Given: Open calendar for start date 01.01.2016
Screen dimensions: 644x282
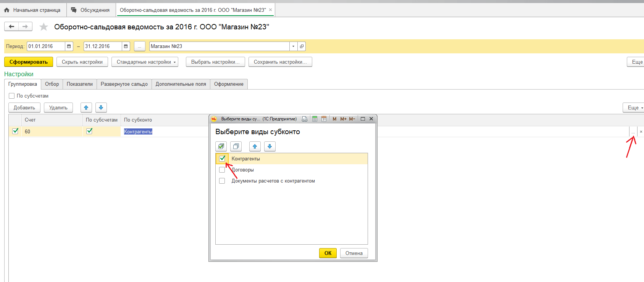Looking at the screenshot, I should (x=69, y=46).
